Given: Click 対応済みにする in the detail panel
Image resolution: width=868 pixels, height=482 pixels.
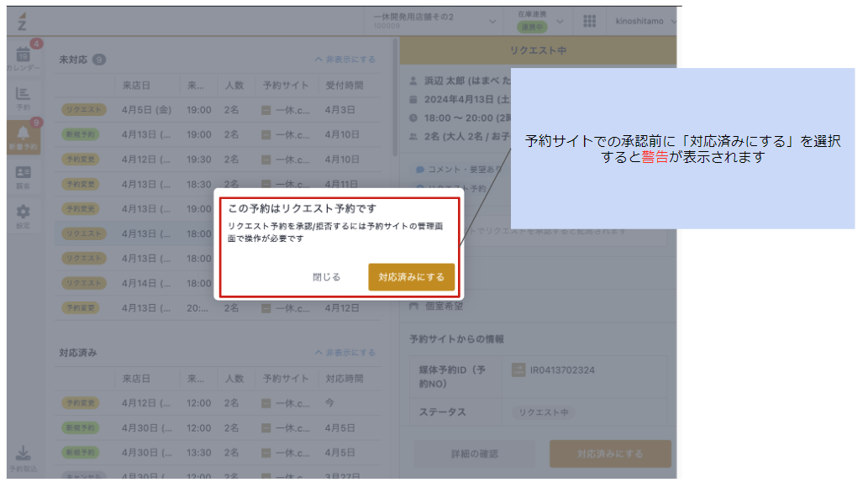Looking at the screenshot, I should click(610, 453).
